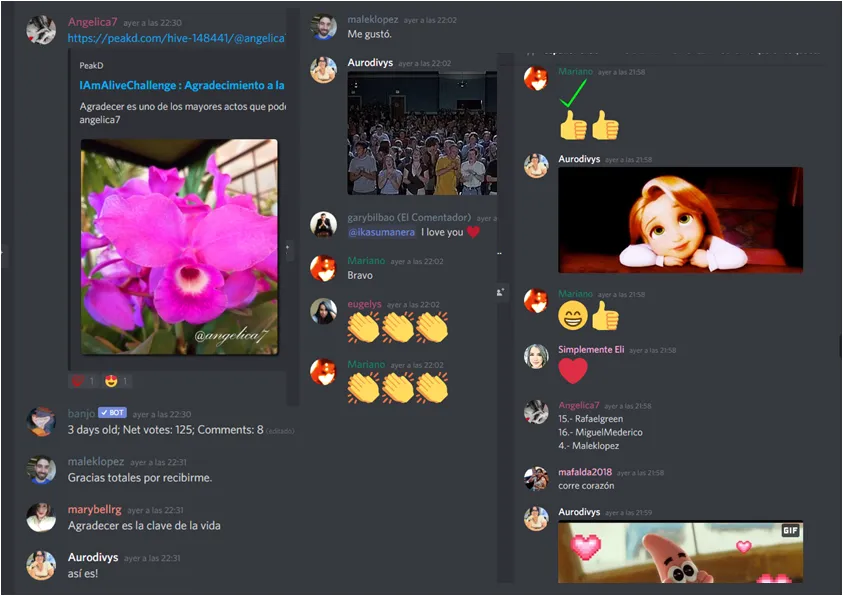Screen dimensions: 843x596
Task: Click maleklopez's avatar beside 'Gracias totales por recibirme.'
Action: tap(41, 470)
